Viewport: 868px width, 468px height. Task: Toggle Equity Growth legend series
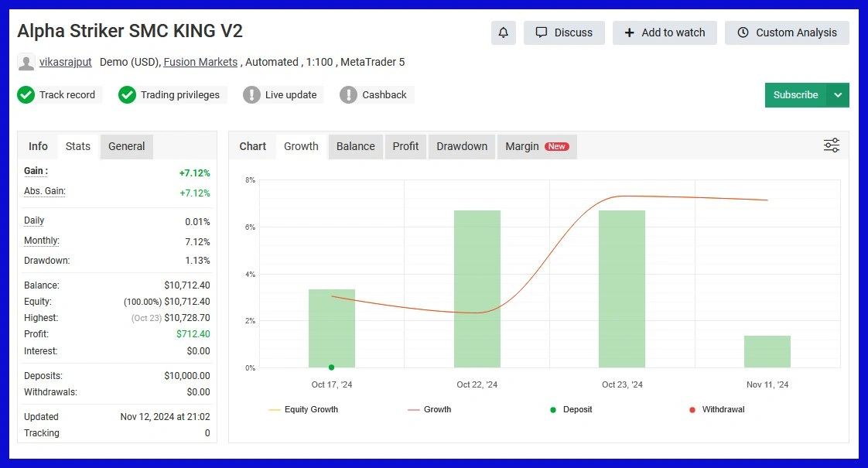click(x=303, y=409)
